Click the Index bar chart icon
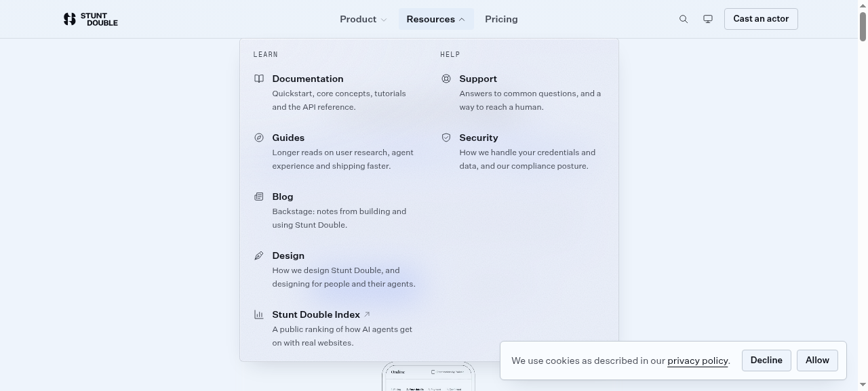 (x=259, y=314)
